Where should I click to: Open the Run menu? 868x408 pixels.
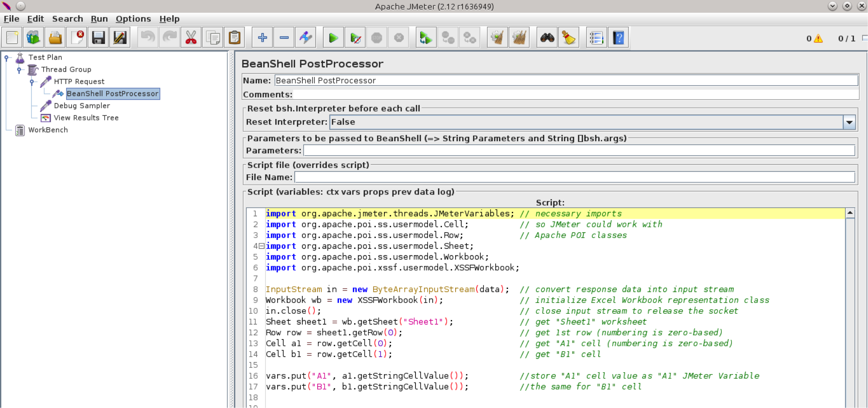(x=99, y=19)
